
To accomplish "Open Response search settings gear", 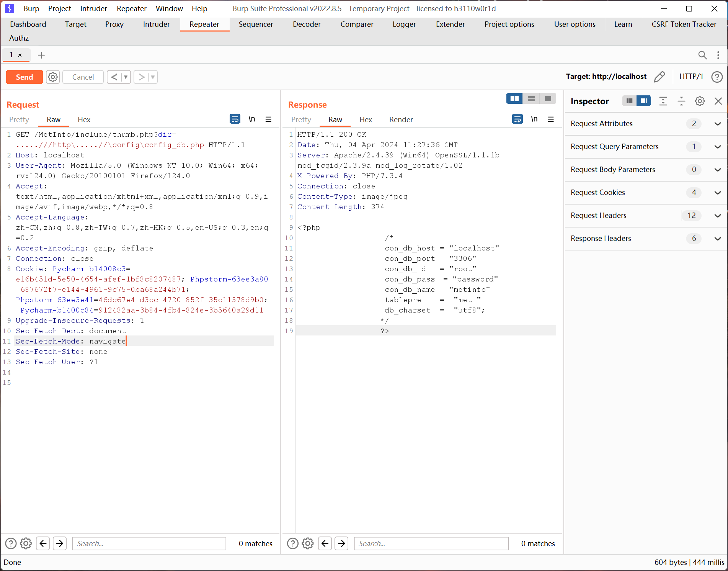I will point(308,543).
